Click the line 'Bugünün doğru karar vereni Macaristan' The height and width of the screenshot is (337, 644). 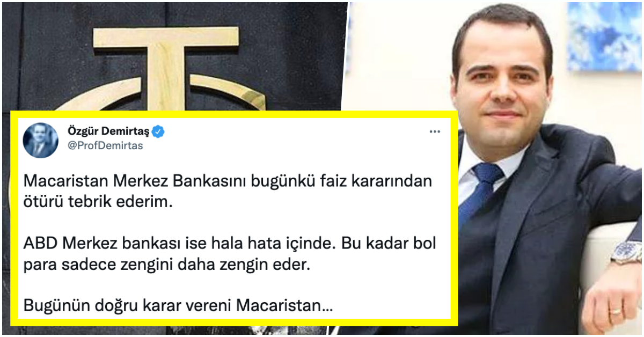coord(178,306)
